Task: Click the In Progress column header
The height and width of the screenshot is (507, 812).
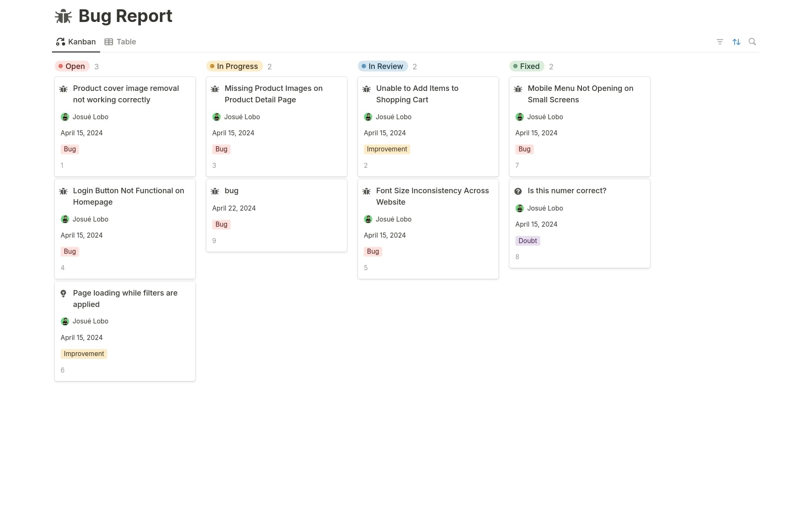Action: (234, 66)
